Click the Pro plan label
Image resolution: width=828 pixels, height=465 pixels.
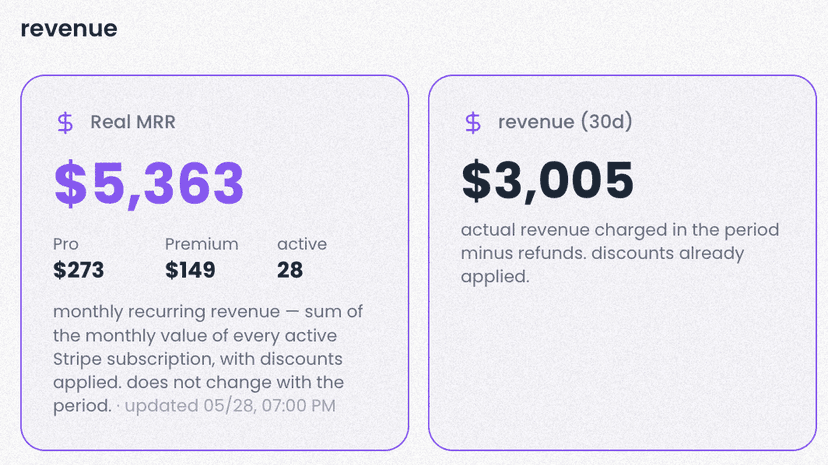[x=65, y=244]
